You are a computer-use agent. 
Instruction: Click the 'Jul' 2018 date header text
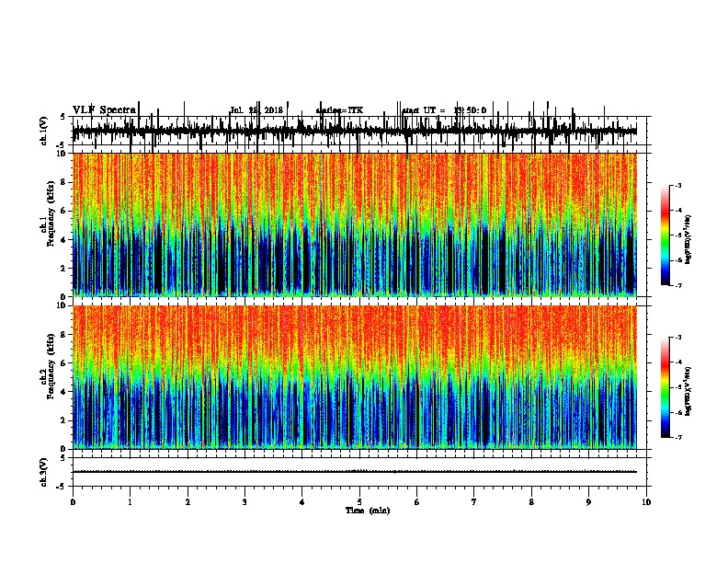pyautogui.click(x=256, y=110)
